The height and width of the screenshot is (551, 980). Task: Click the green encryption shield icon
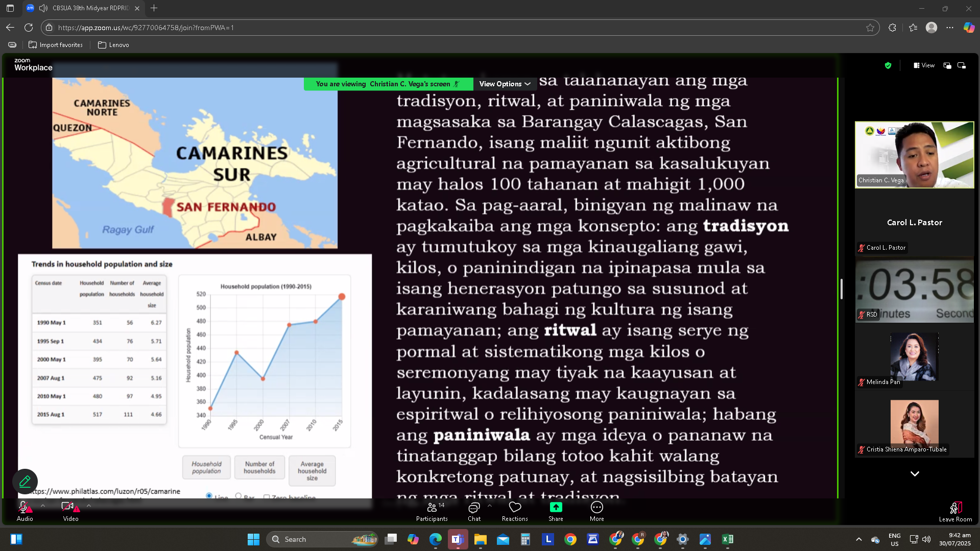pos(888,65)
